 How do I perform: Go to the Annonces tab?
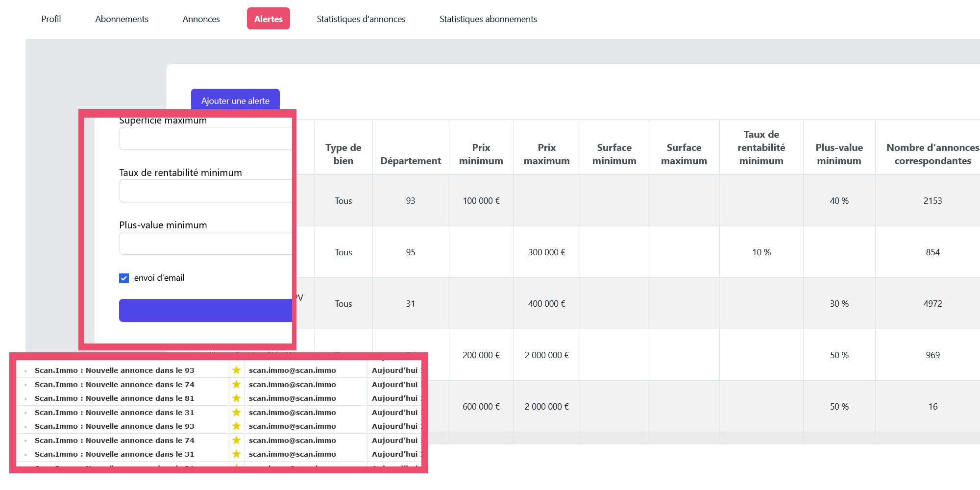pos(201,19)
